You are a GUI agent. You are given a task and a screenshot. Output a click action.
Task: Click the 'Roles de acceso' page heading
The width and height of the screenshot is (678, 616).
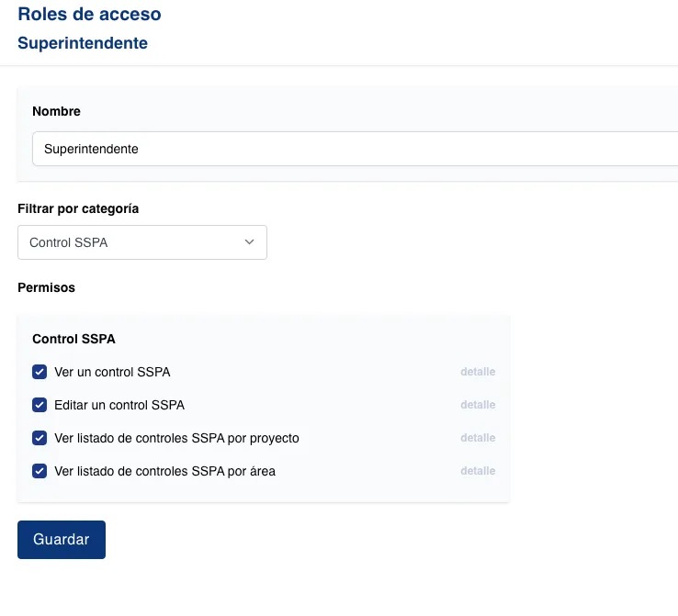89,15
